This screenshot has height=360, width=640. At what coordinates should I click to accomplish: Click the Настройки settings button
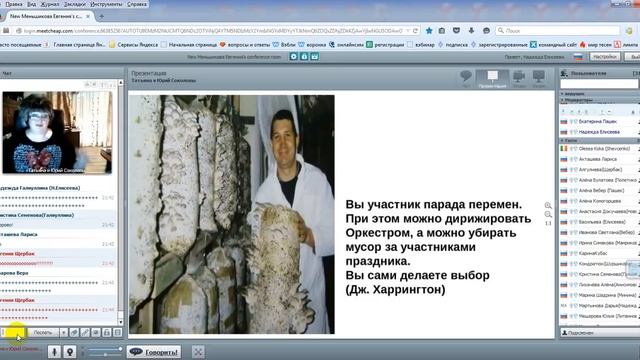(605, 57)
